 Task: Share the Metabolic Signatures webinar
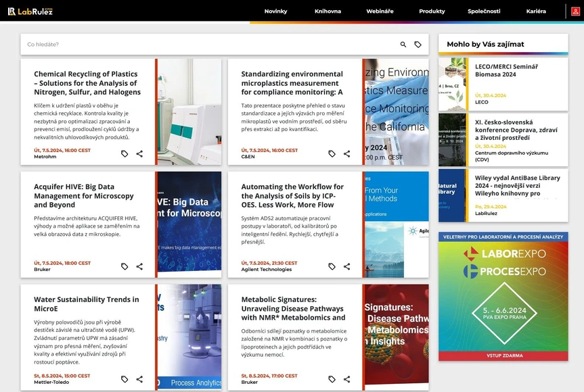346,379
